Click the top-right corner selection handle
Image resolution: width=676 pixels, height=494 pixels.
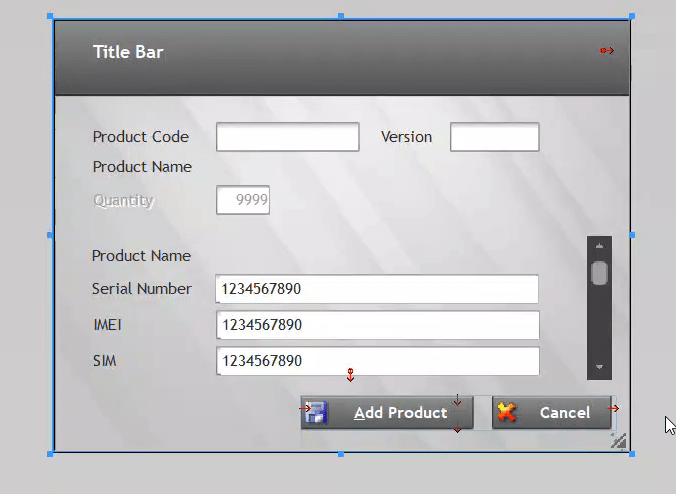pyautogui.click(x=631, y=17)
